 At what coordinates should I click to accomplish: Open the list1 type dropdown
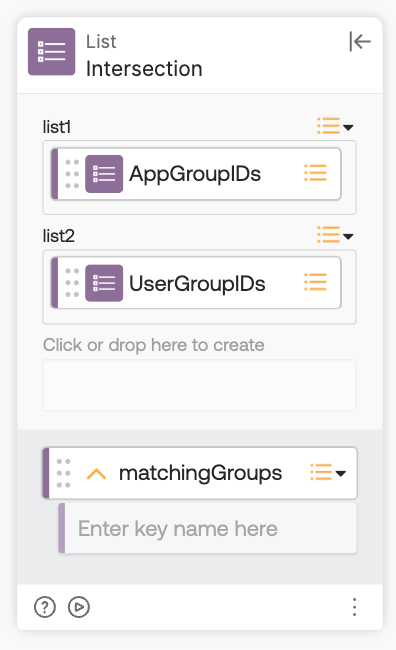pos(335,126)
